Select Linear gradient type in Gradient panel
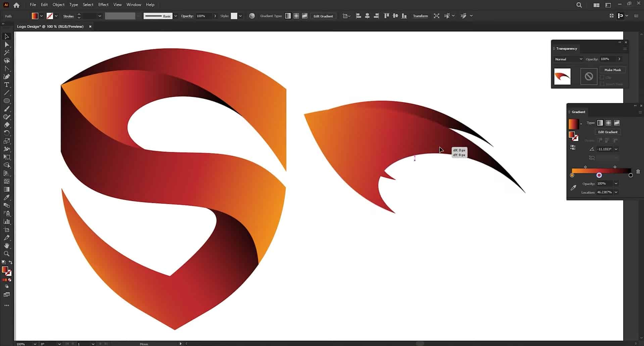644x346 pixels. tap(600, 123)
